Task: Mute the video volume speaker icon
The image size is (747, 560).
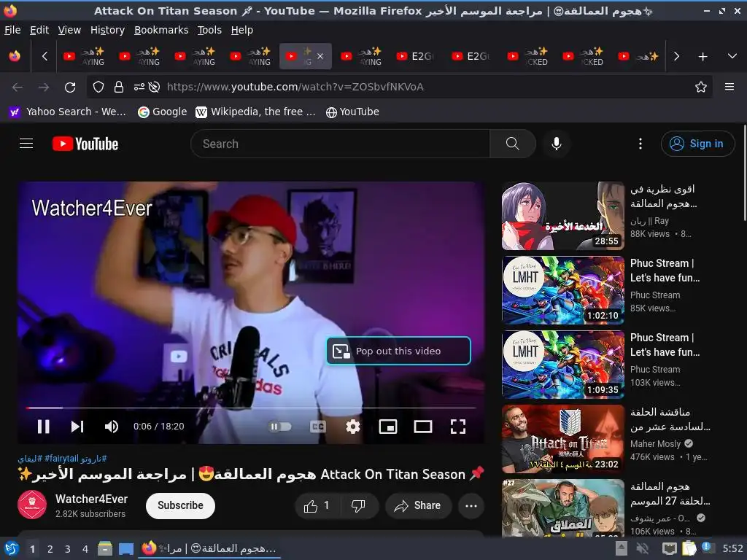Action: click(x=112, y=426)
